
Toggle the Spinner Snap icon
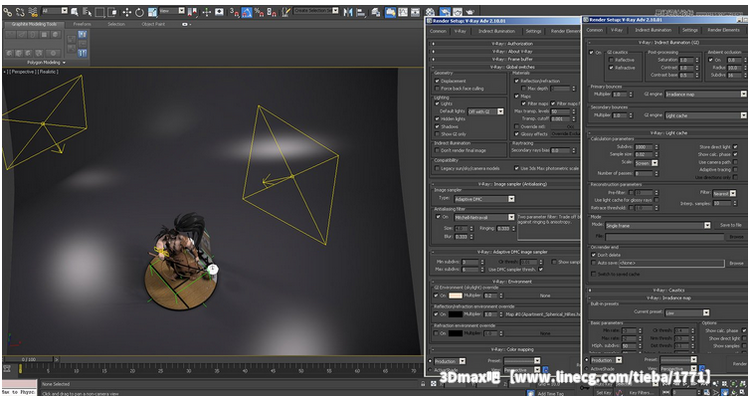click(272, 12)
